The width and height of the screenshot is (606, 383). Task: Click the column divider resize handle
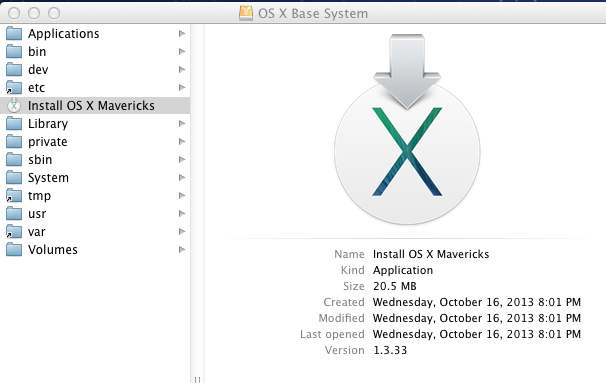(x=197, y=380)
